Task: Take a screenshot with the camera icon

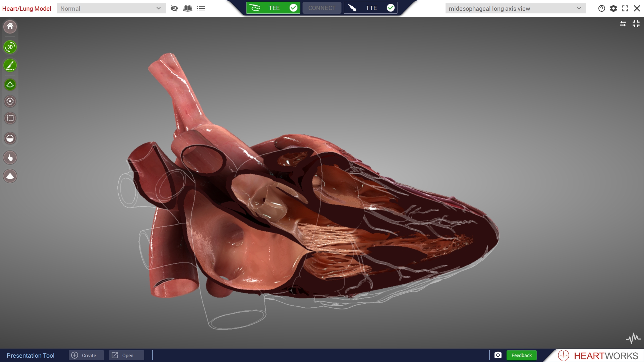Action: point(498,355)
